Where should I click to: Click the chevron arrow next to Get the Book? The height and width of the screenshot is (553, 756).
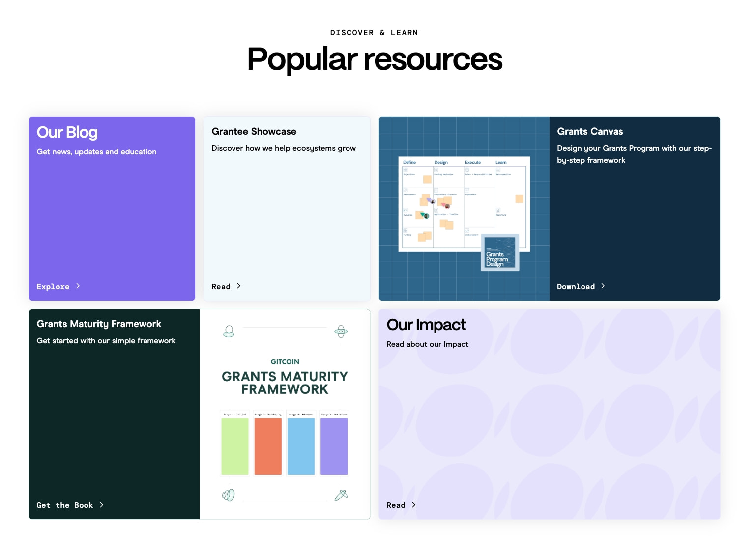102,505
